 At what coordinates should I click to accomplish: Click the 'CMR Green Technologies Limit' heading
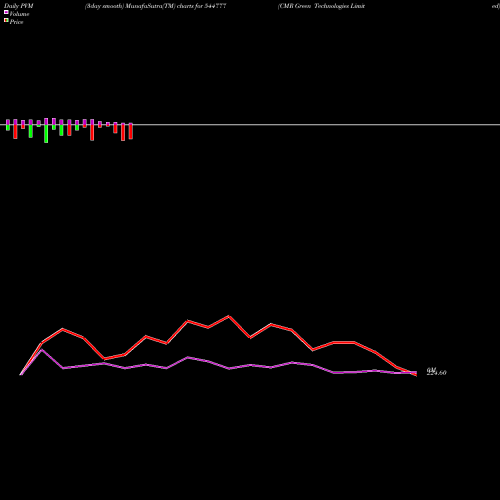[321, 6]
